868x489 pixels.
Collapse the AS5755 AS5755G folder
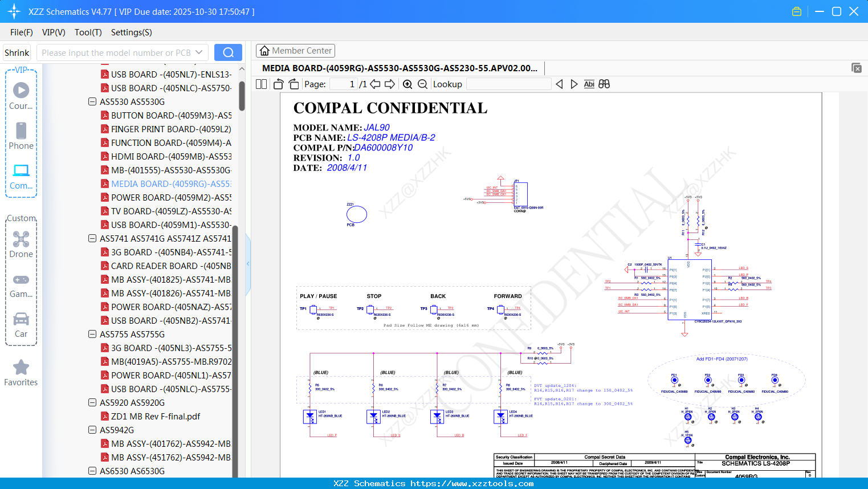click(x=92, y=334)
